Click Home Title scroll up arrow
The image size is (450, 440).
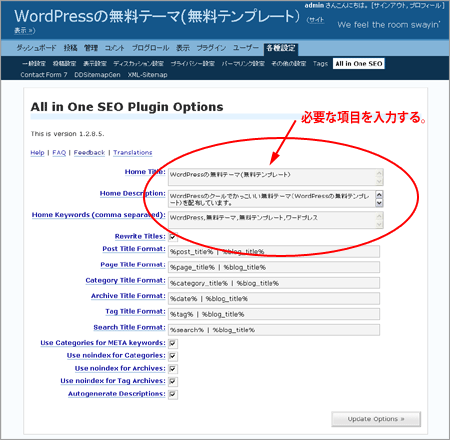(379, 173)
